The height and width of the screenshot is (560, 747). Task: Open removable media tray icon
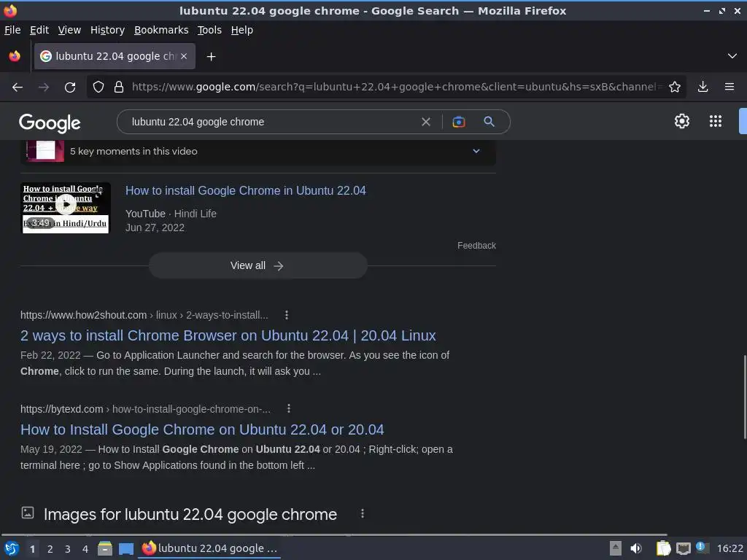pyautogui.click(x=616, y=548)
